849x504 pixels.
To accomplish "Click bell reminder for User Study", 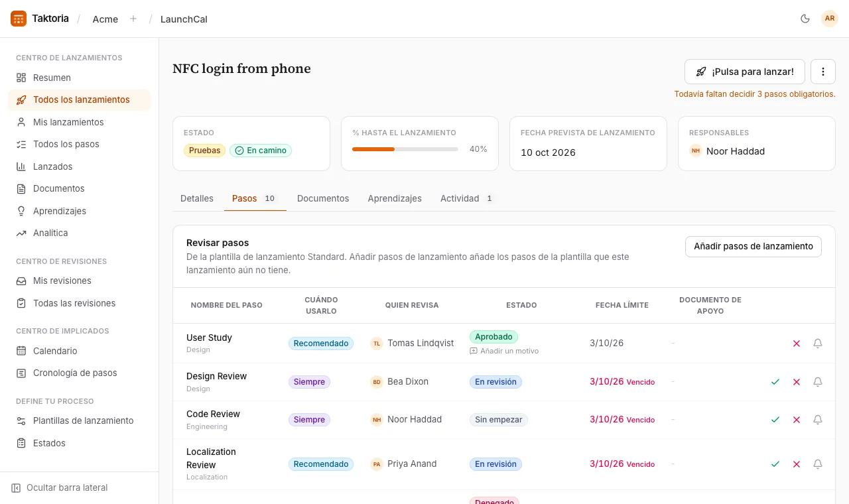I will pyautogui.click(x=818, y=344).
